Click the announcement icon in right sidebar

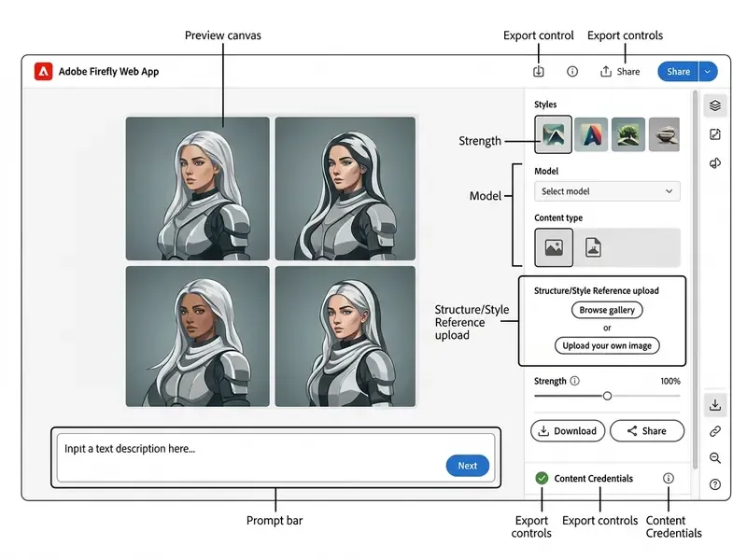pos(715,163)
